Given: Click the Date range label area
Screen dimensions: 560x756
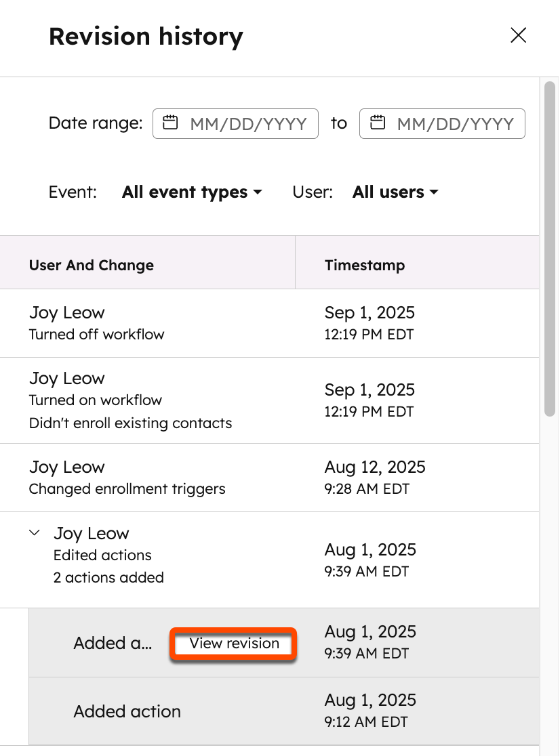Looking at the screenshot, I should click(95, 123).
